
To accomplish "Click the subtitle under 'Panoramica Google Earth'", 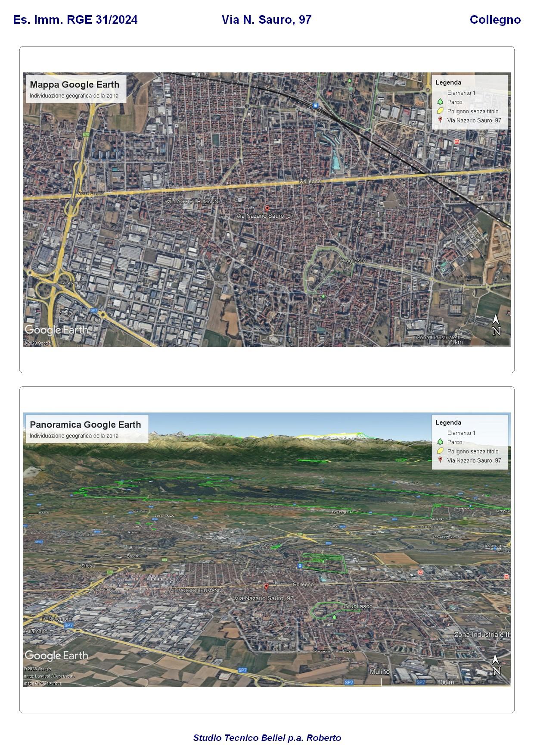I will click(x=74, y=436).
